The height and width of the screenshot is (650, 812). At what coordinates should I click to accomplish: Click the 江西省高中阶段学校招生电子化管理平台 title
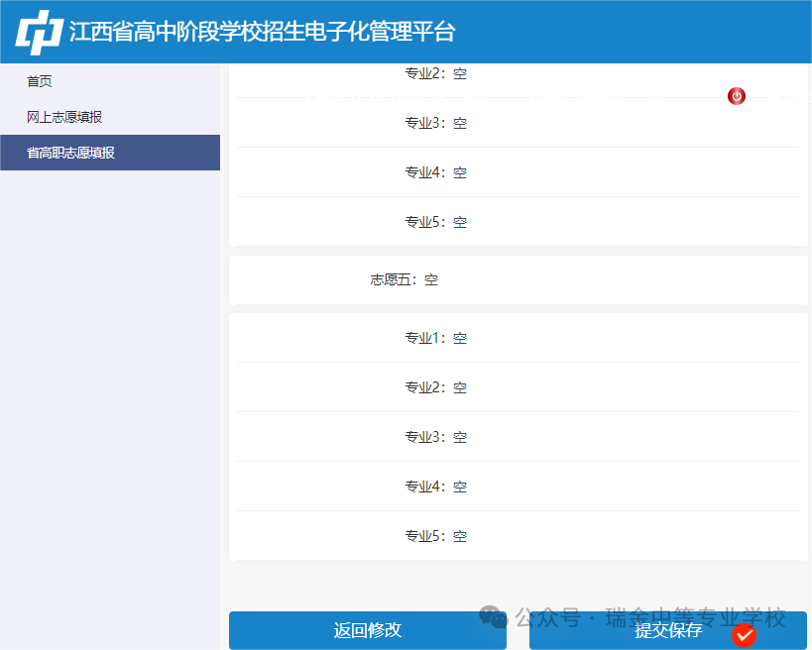pos(262,32)
